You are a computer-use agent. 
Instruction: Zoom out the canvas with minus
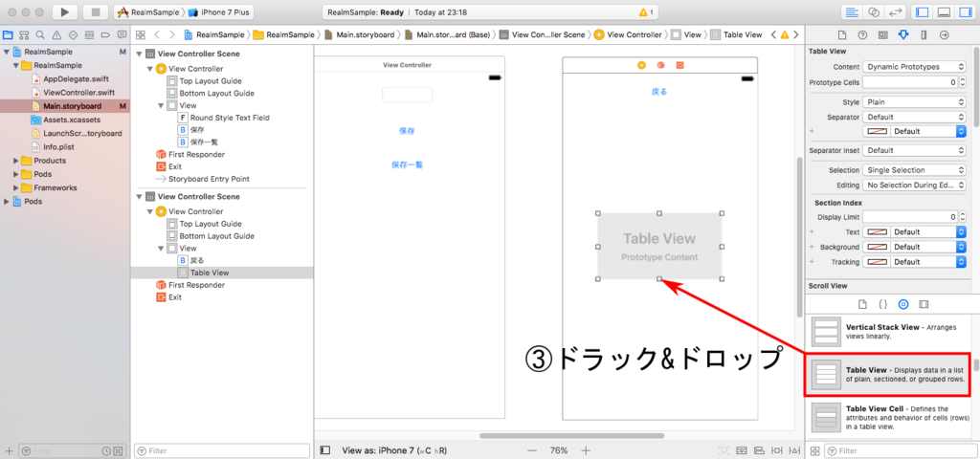[532, 450]
